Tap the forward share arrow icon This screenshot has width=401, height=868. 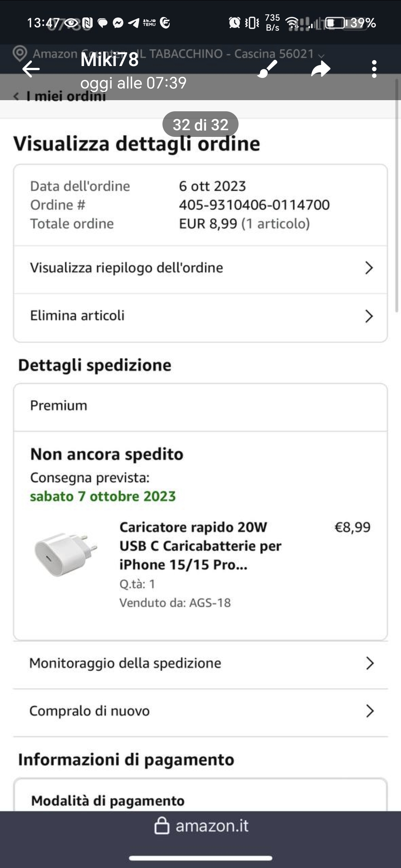tap(320, 69)
